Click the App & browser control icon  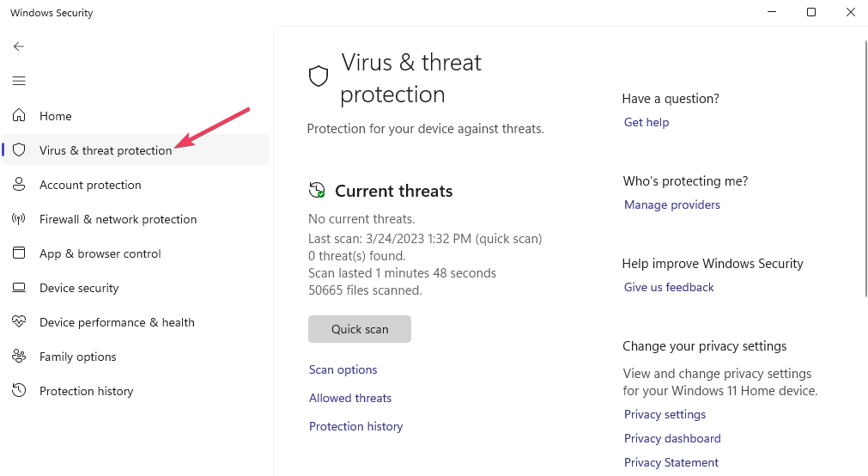tap(19, 253)
